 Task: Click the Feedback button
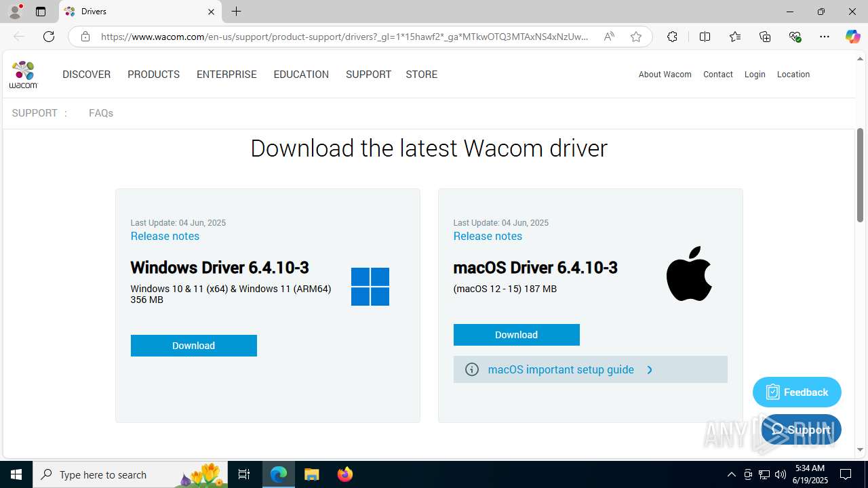(x=797, y=392)
